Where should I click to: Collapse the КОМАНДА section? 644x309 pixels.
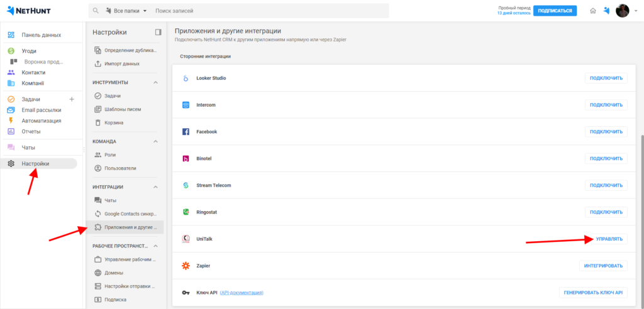(156, 141)
